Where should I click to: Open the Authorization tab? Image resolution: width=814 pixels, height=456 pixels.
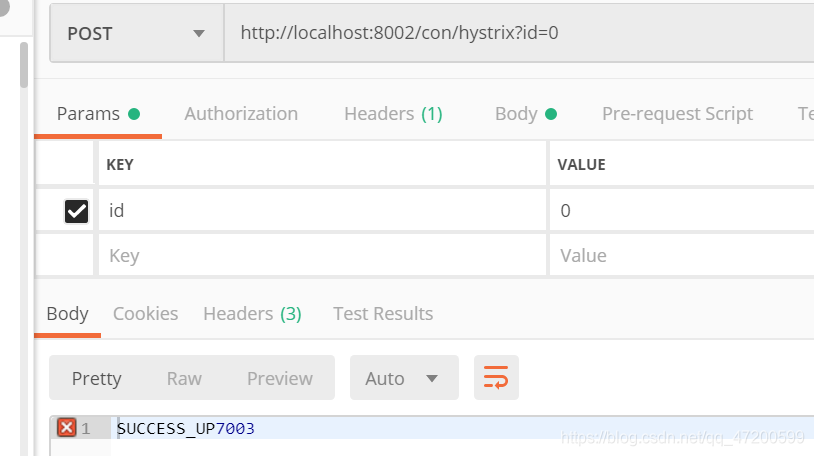(x=241, y=114)
